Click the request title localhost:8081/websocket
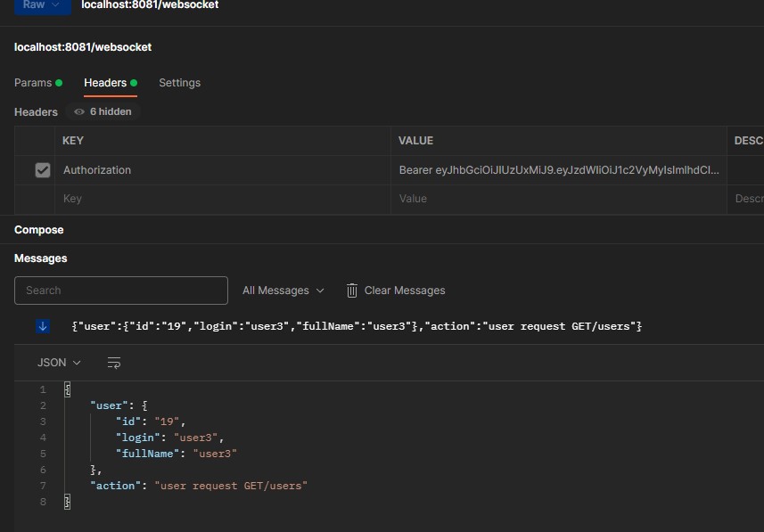This screenshot has height=532, width=764. click(83, 47)
